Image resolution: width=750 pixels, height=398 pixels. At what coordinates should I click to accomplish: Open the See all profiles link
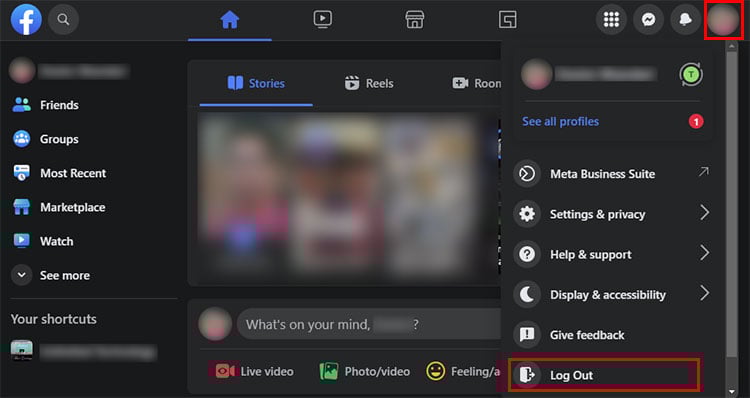pos(560,122)
